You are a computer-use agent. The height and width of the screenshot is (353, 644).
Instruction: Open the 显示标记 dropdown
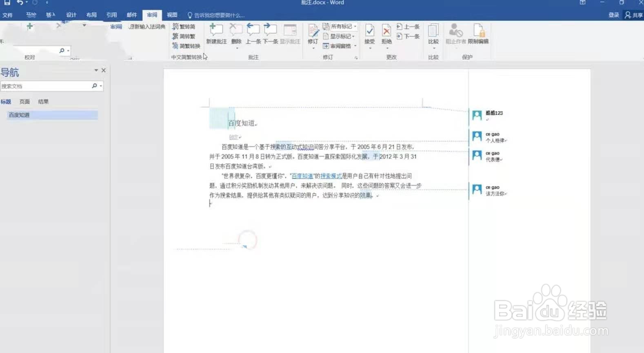pos(339,36)
